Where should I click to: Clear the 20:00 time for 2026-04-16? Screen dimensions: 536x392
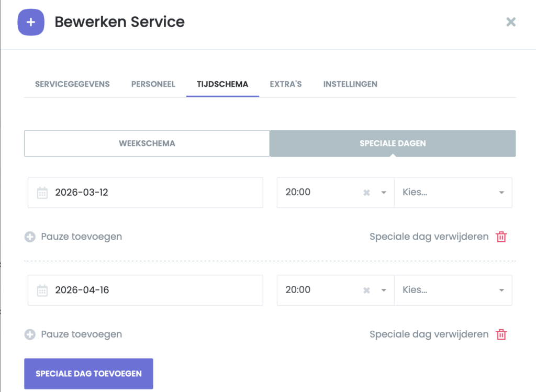coord(366,290)
